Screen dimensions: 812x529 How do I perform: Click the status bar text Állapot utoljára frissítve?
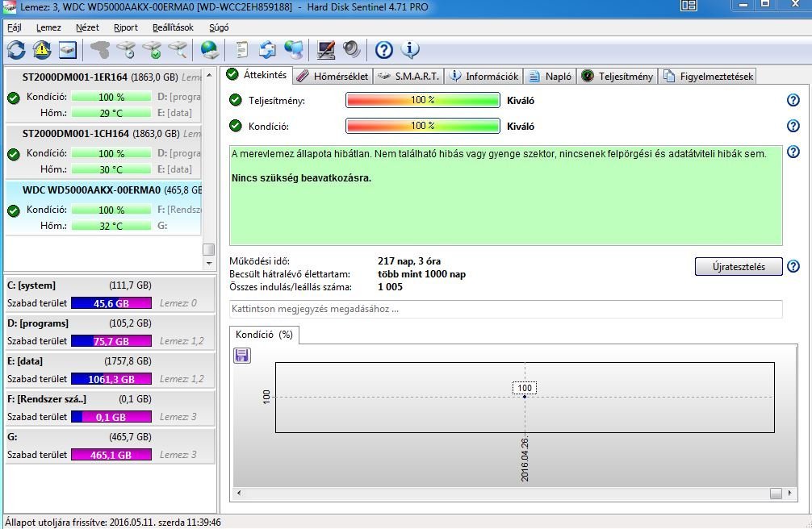coord(113,523)
